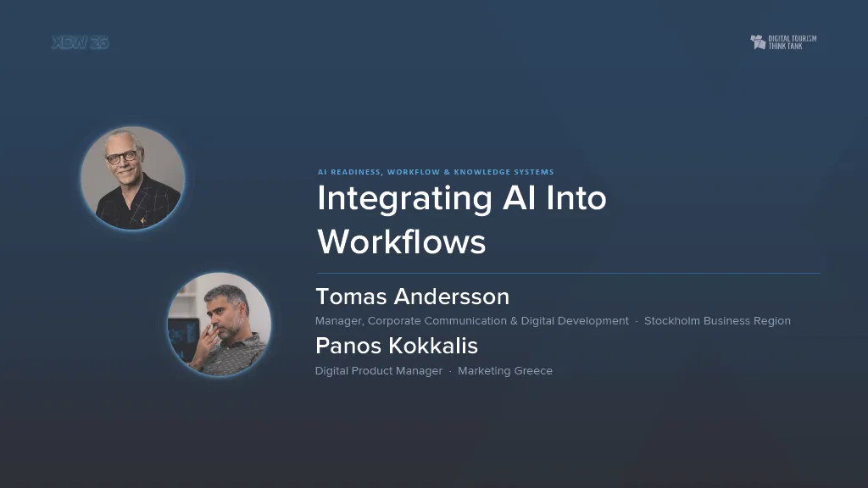Image resolution: width=868 pixels, height=488 pixels.
Task: Select Tomas Andersson's circular portrait photo
Action: [133, 178]
